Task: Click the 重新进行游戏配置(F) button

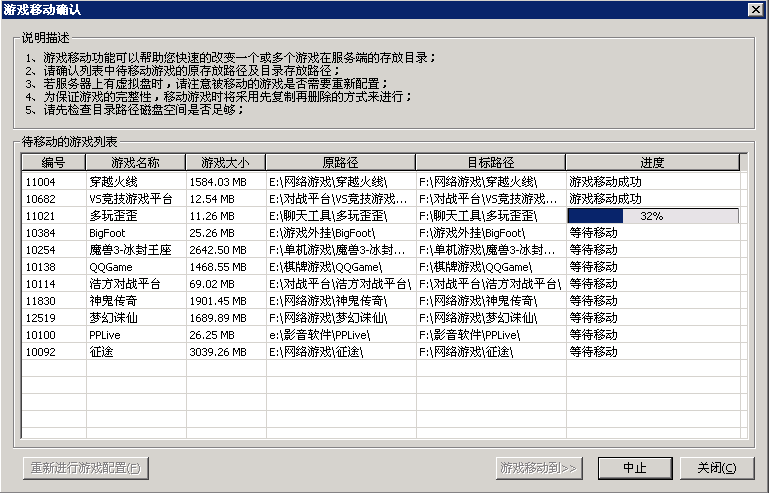Action: click(x=86, y=468)
